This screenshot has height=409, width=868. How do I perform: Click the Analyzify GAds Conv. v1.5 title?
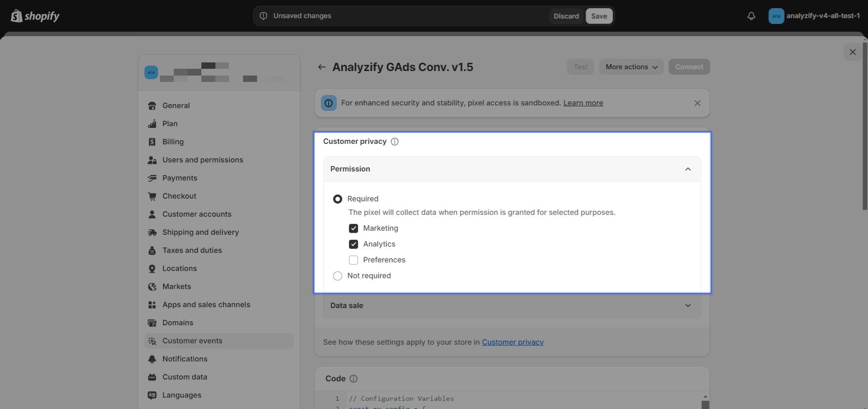click(403, 67)
